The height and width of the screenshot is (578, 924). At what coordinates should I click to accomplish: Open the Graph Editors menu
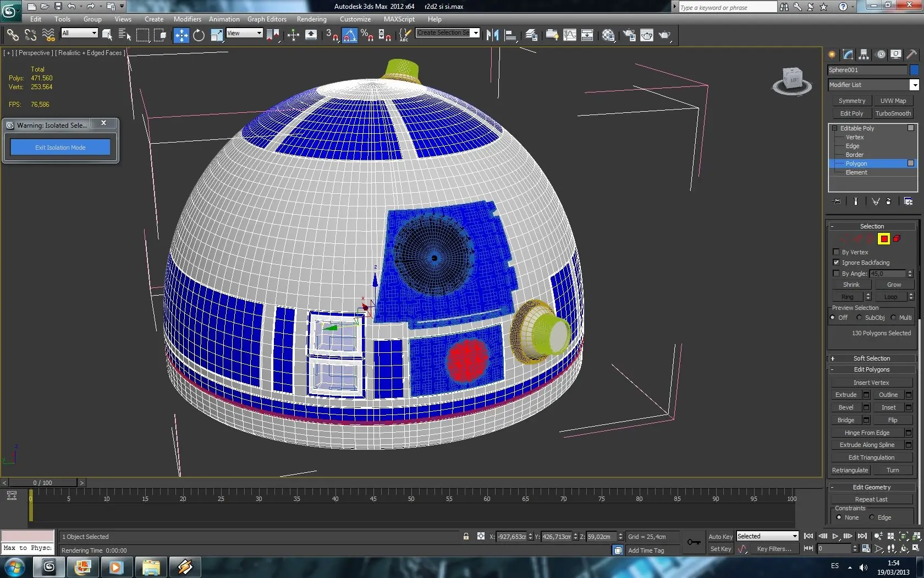pyautogui.click(x=267, y=19)
